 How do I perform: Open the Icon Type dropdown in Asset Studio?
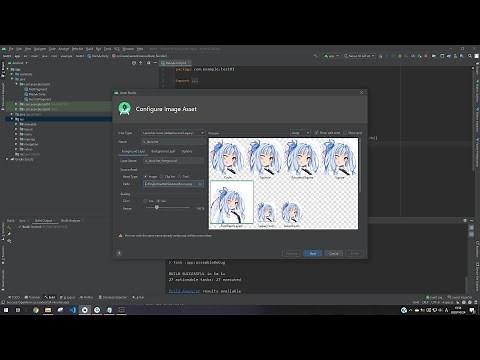point(173,133)
